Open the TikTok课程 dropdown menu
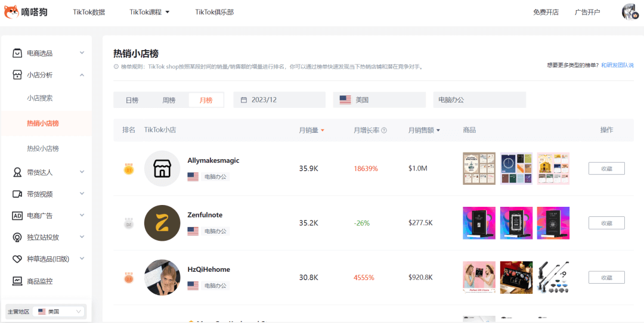The image size is (644, 323). click(x=149, y=12)
